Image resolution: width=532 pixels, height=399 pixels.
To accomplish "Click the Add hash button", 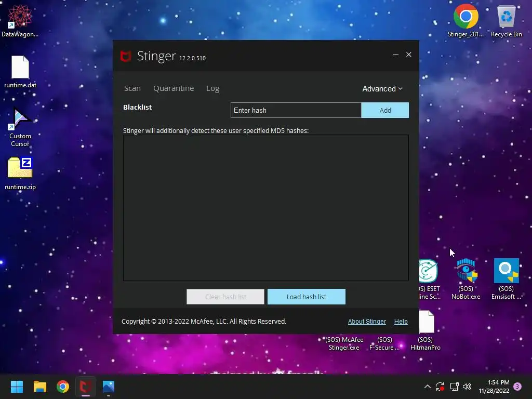I will click(x=385, y=110).
